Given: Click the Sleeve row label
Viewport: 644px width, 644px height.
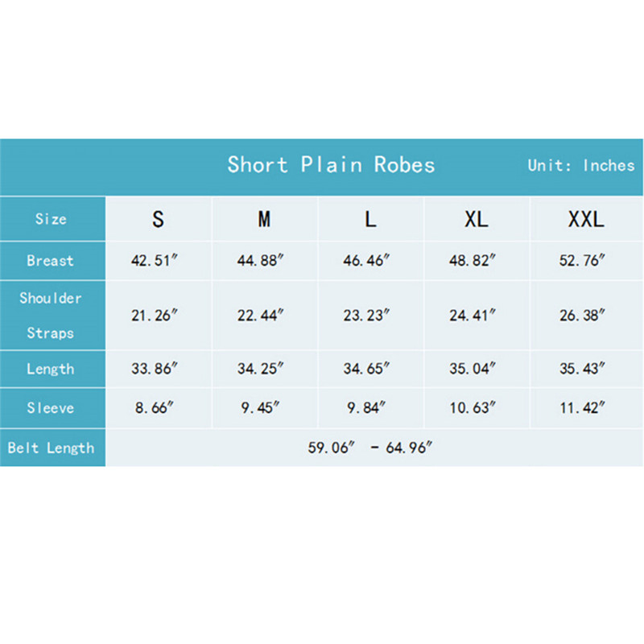Looking at the screenshot, I should pyautogui.click(x=51, y=408).
